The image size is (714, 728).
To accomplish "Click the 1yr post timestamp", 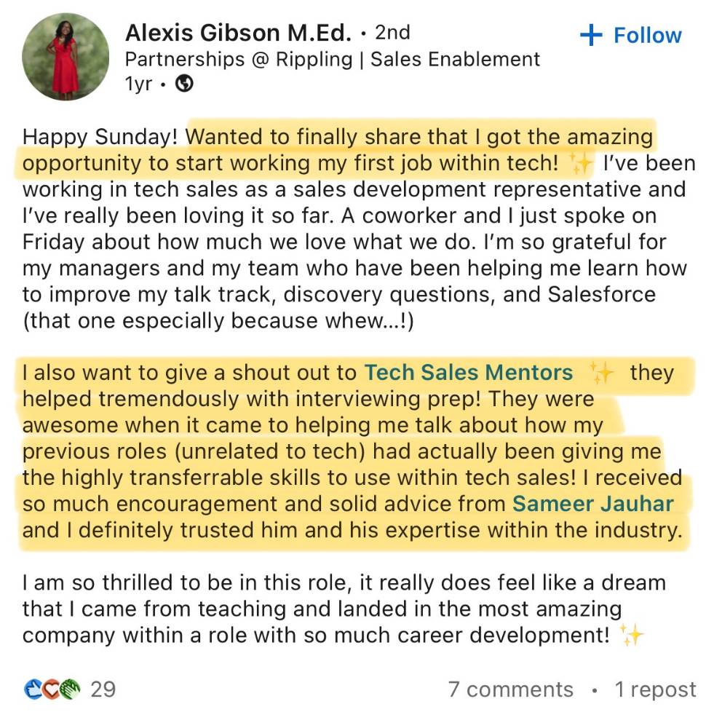I will coord(138,84).
